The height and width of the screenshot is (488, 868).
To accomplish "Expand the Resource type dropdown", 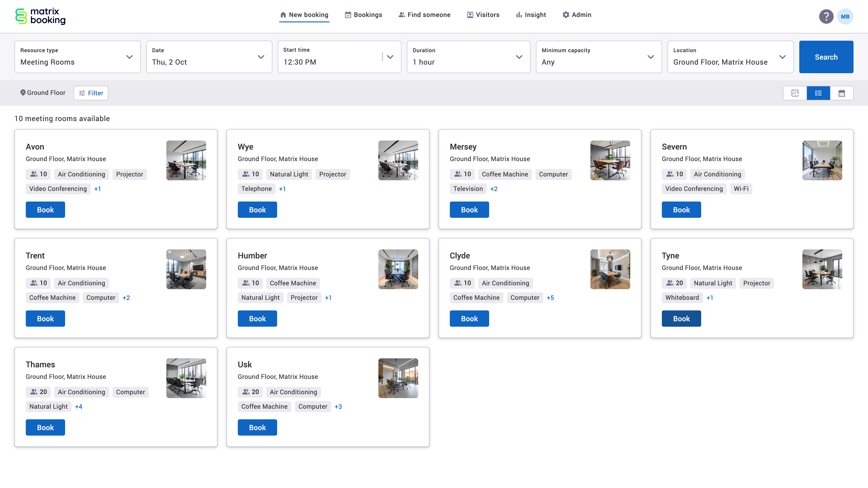I will tap(78, 57).
